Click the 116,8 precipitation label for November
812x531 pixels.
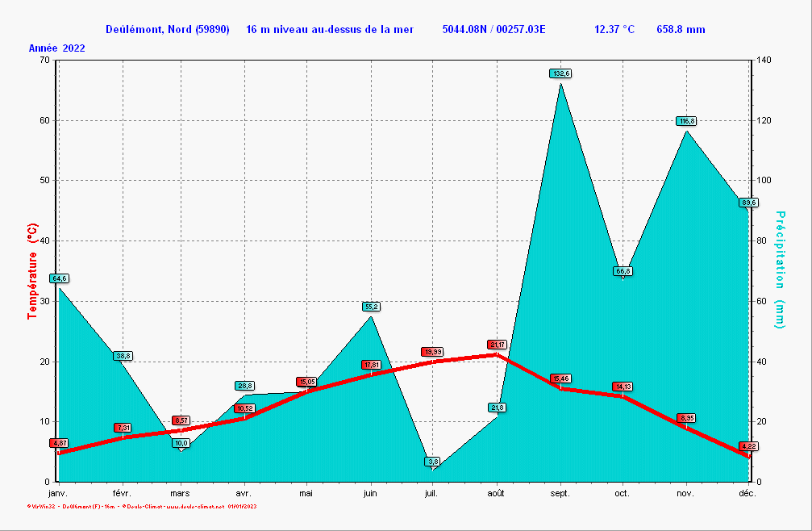point(686,121)
